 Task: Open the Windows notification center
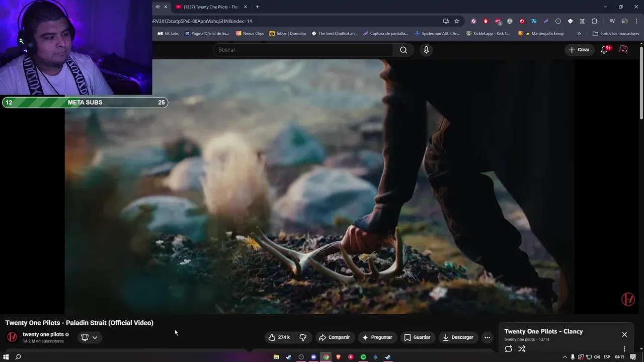[633, 357]
